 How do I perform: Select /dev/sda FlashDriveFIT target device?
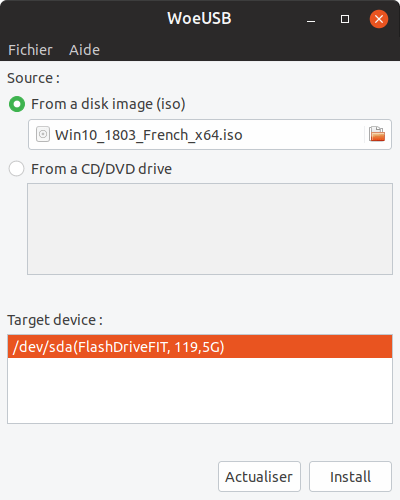[200, 347]
